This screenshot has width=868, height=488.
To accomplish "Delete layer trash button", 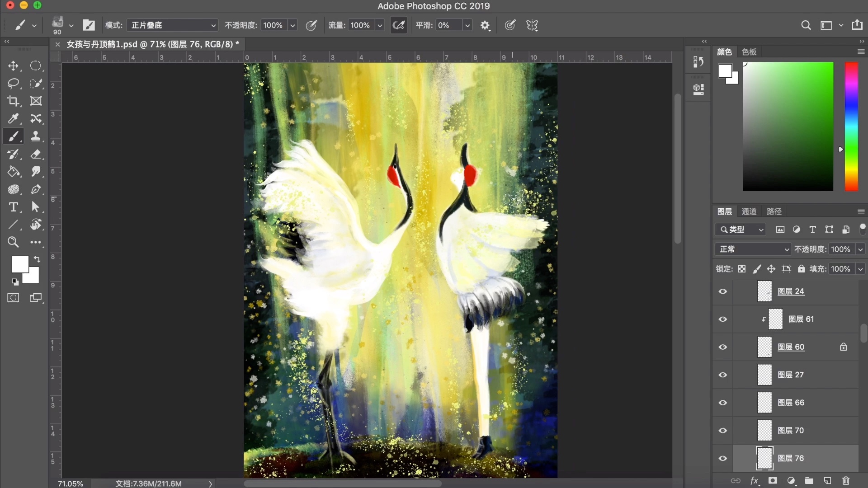I will coord(846,481).
